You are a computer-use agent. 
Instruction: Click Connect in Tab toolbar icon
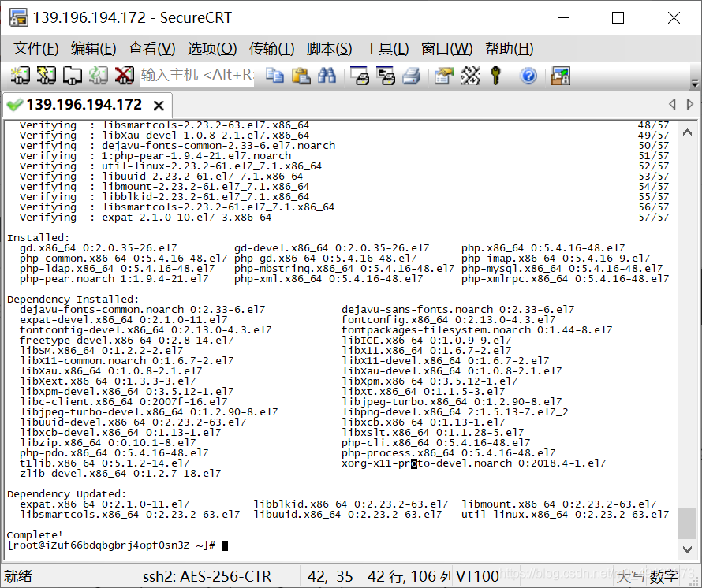(x=72, y=75)
